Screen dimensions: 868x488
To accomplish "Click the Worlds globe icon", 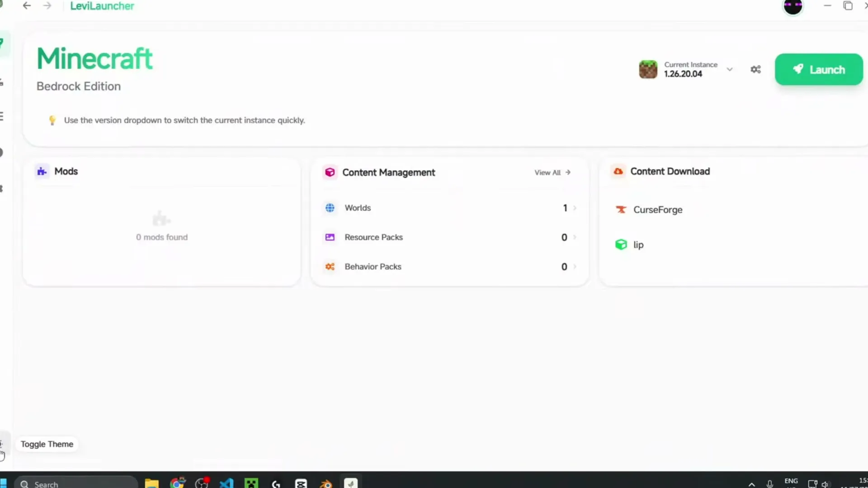I will (330, 208).
